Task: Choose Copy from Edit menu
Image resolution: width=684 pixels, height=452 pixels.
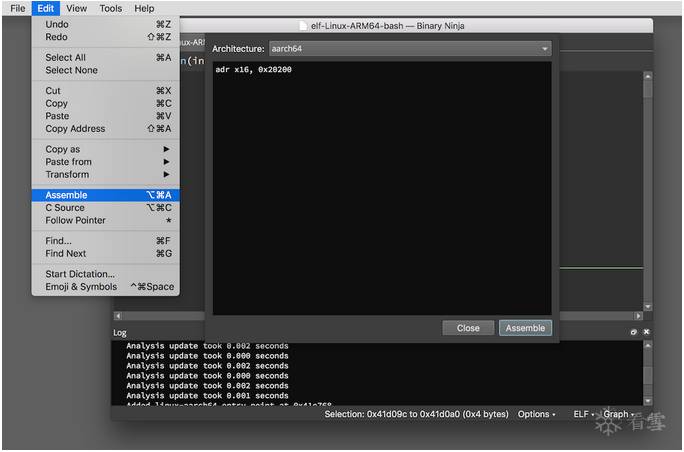Action: pos(106,103)
